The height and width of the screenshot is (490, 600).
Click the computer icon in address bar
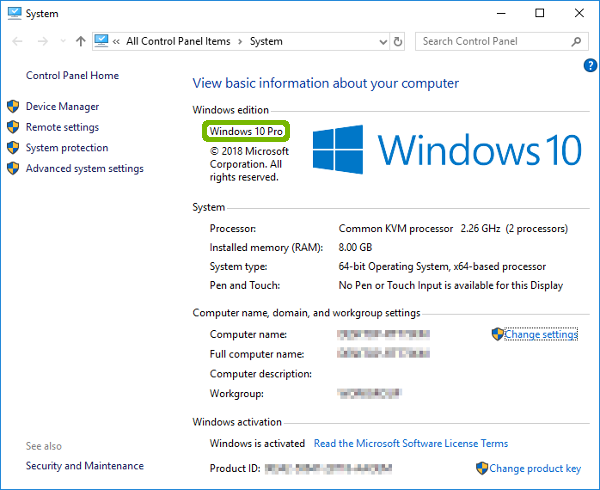pos(101,41)
